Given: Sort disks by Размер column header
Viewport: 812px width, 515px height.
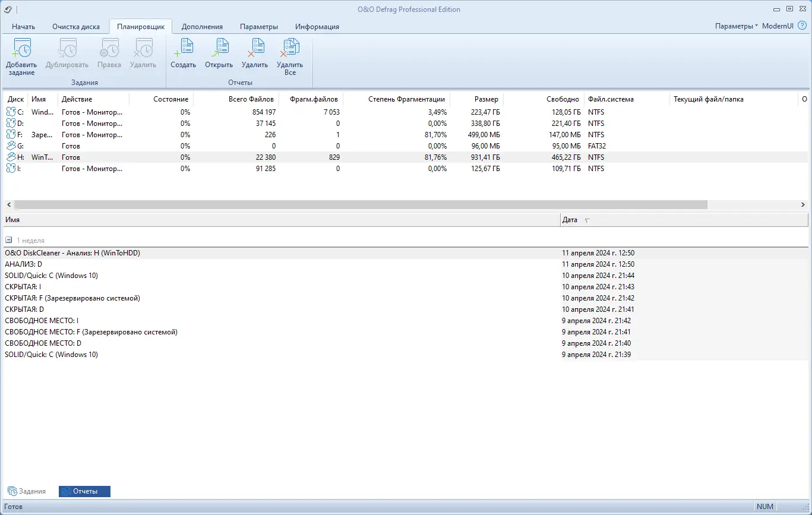Looking at the screenshot, I should tap(476, 99).
